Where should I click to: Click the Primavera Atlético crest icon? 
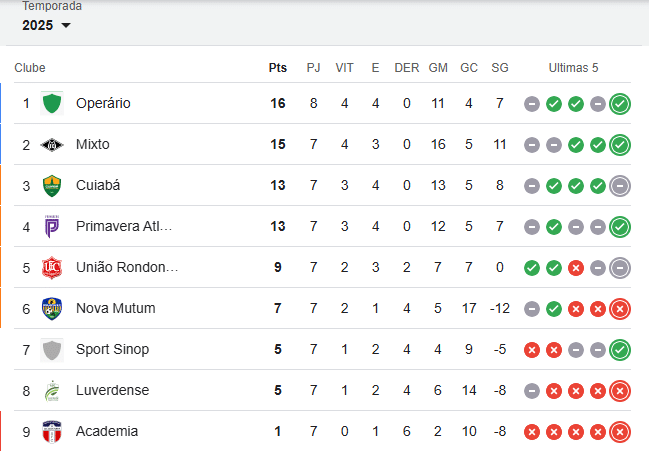(52, 226)
